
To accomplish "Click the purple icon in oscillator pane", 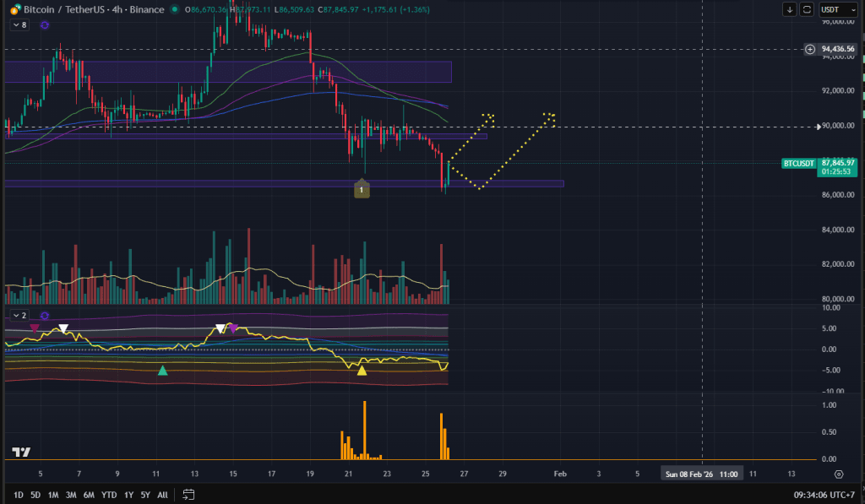I will pos(44,315).
